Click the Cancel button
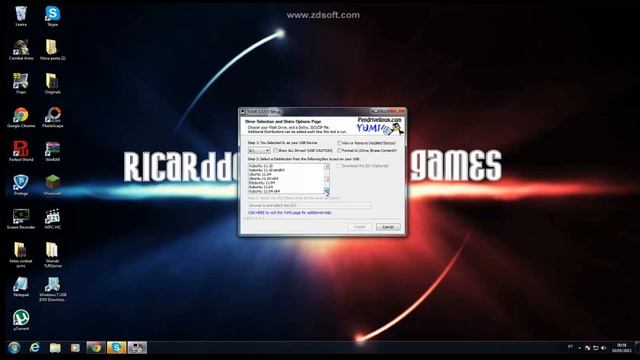 pyautogui.click(x=388, y=227)
